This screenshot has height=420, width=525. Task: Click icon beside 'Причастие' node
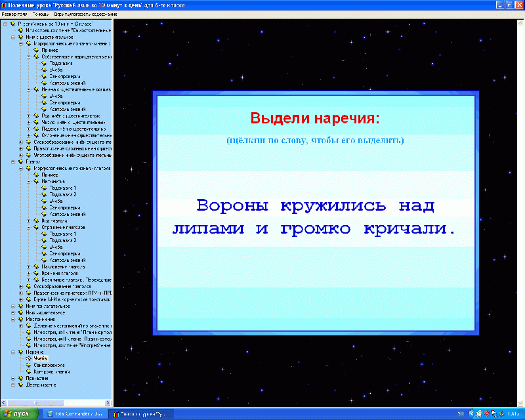(x=20, y=378)
